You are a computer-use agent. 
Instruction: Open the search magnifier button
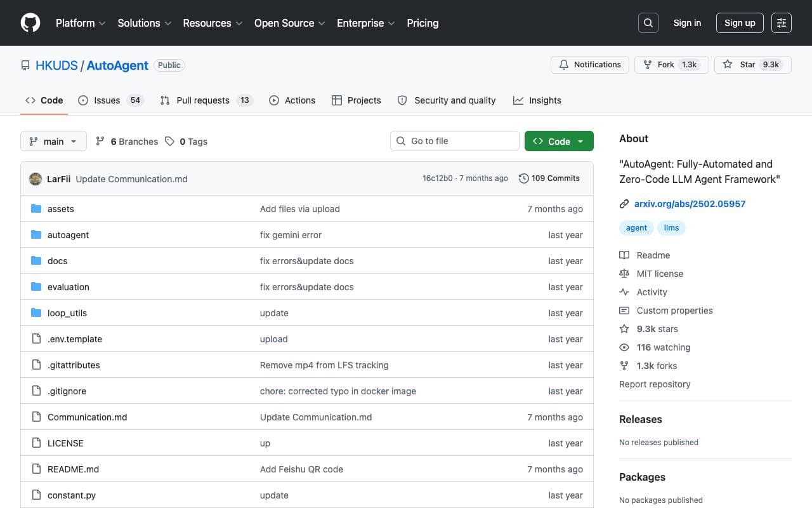(648, 23)
